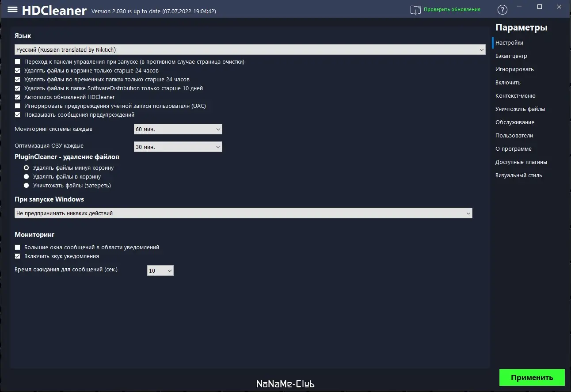This screenshot has width=571, height=392.
Task: Expand the Оптимизация ОЗУ 30 мин. dropdown
Action: (178, 147)
